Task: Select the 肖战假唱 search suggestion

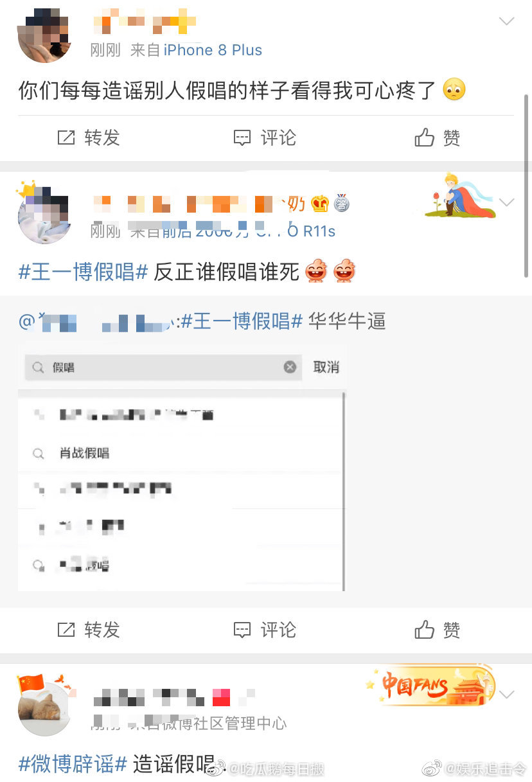Action: tap(84, 453)
